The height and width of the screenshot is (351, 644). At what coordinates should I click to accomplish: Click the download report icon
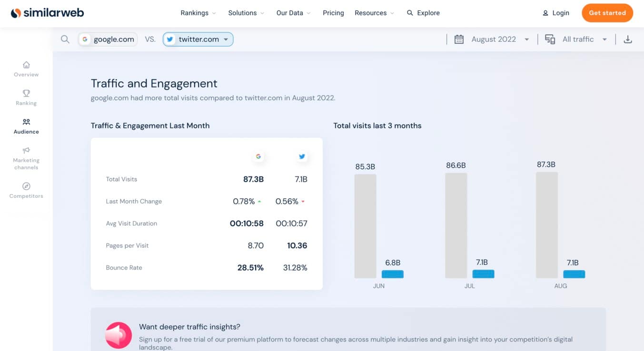(x=628, y=39)
